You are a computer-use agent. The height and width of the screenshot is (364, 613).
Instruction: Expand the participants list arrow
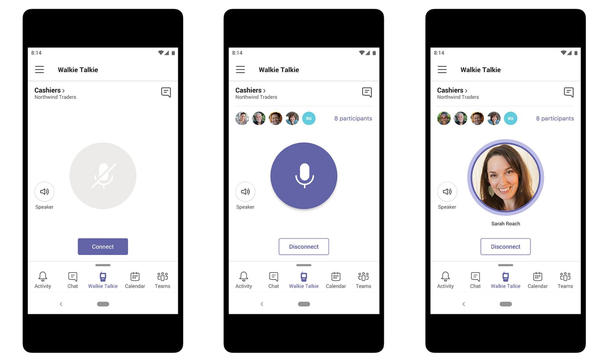click(264, 90)
